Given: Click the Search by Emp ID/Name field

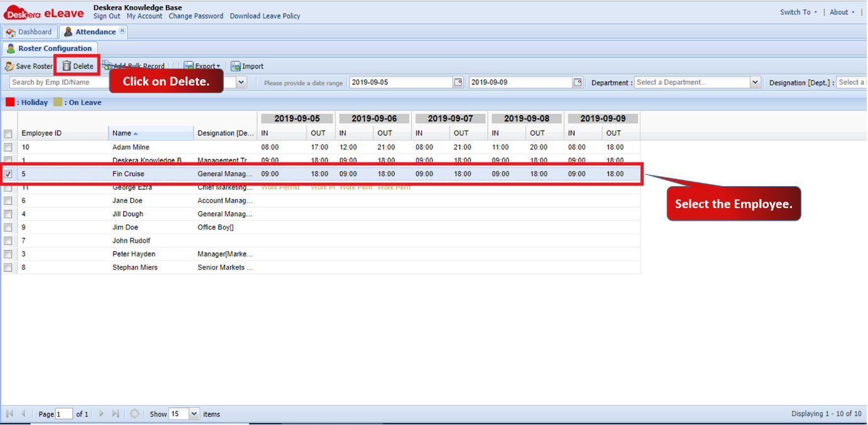Looking at the screenshot, I should (123, 82).
